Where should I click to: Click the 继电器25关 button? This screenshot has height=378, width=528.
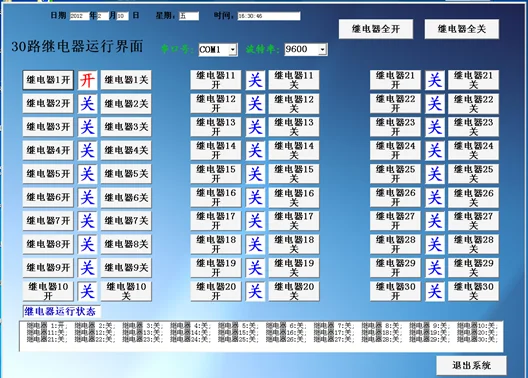click(x=473, y=174)
